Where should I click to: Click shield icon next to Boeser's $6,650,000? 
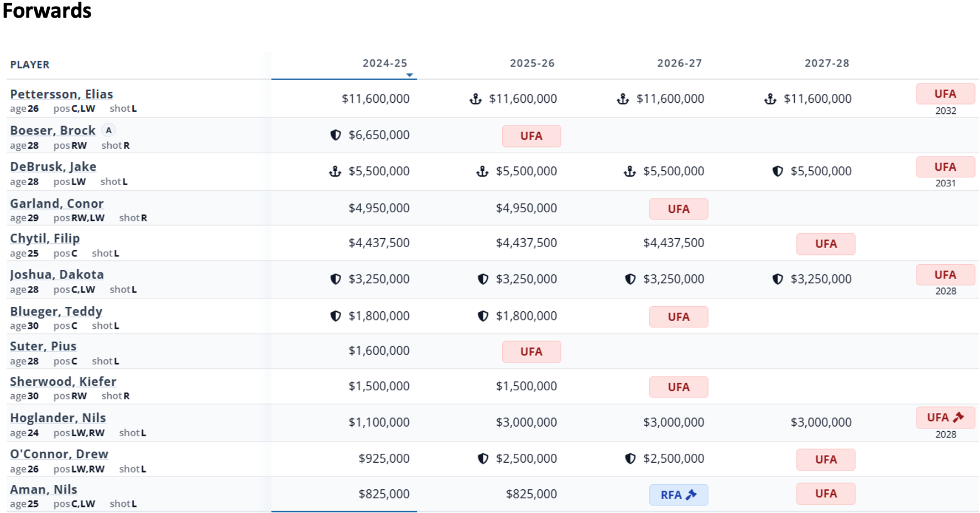(x=335, y=135)
